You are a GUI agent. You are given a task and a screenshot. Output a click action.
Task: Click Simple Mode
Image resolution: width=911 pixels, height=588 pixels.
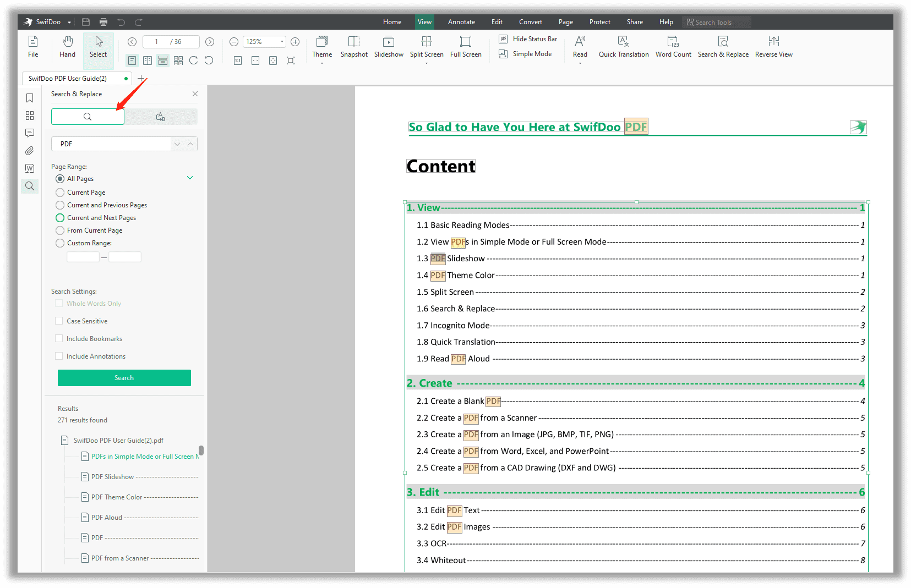tap(525, 54)
